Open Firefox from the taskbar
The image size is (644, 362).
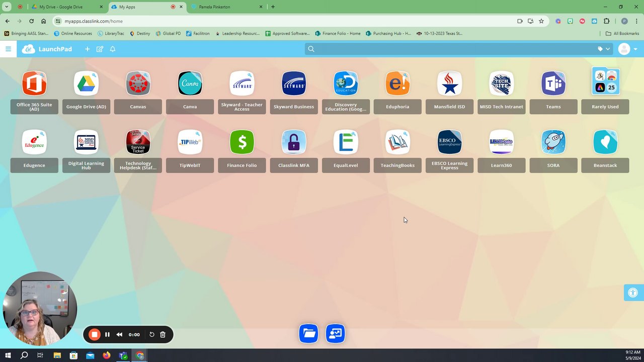tap(107, 355)
